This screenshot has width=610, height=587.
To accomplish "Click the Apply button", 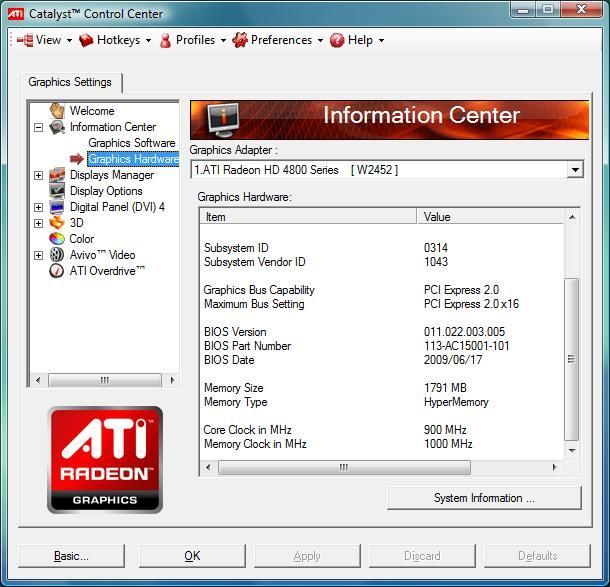I will [307, 556].
